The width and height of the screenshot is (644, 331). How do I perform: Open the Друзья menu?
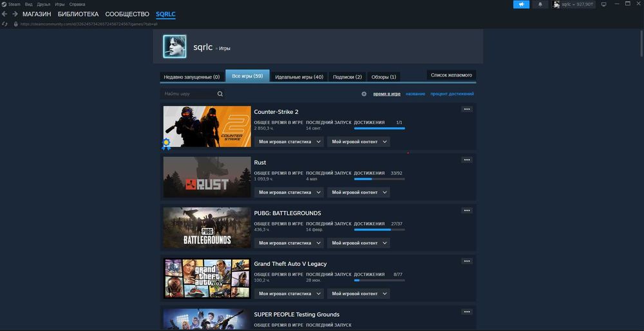coord(44,4)
